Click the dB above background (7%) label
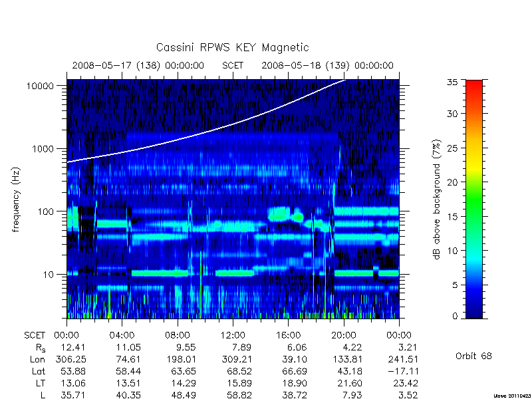This screenshot has height=399, width=532. click(x=438, y=200)
